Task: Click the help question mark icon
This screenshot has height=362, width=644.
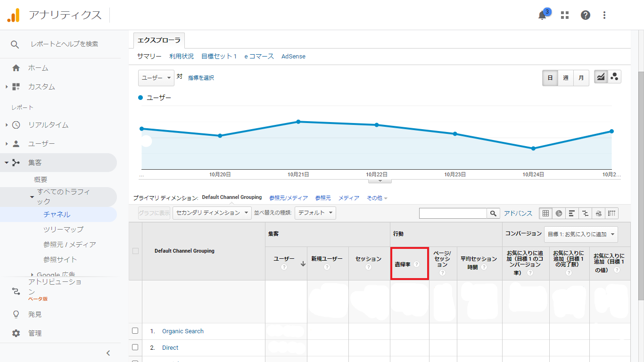Action: pos(585,15)
